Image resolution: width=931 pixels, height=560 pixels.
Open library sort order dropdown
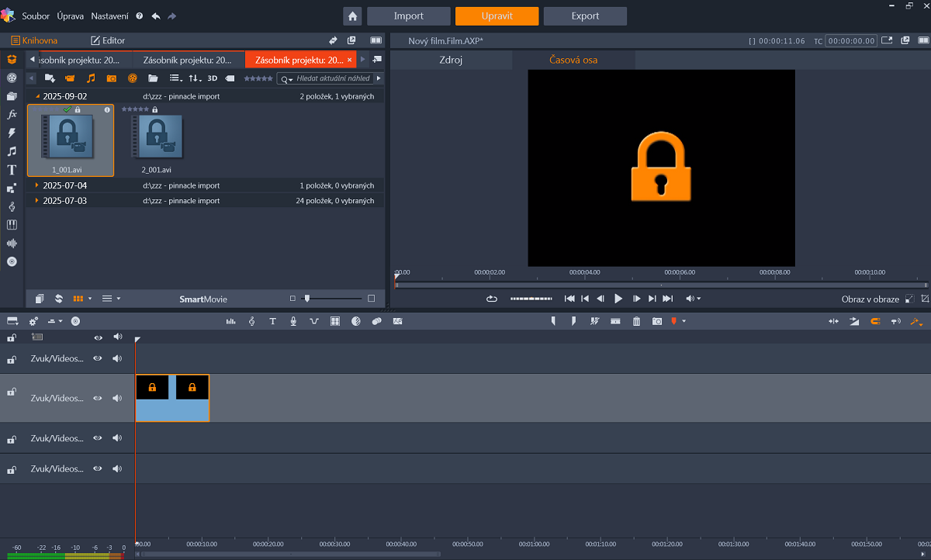coord(195,78)
